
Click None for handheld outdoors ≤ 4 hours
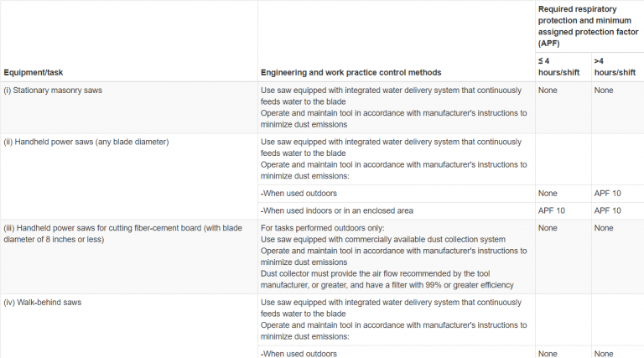coord(548,194)
